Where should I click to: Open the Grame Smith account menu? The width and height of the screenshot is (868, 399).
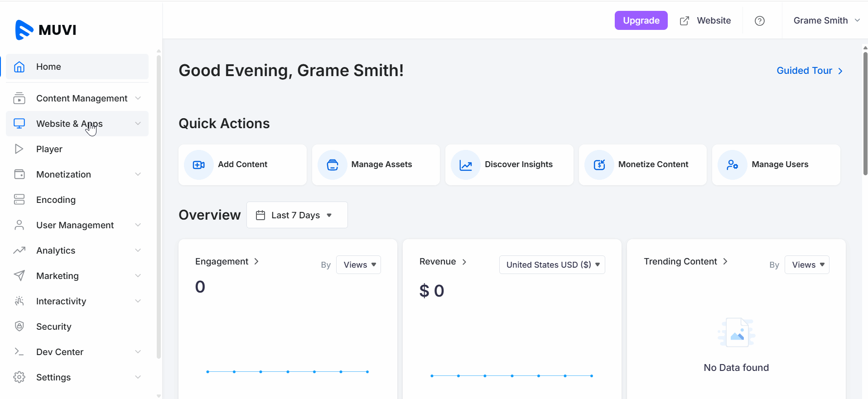pos(826,21)
